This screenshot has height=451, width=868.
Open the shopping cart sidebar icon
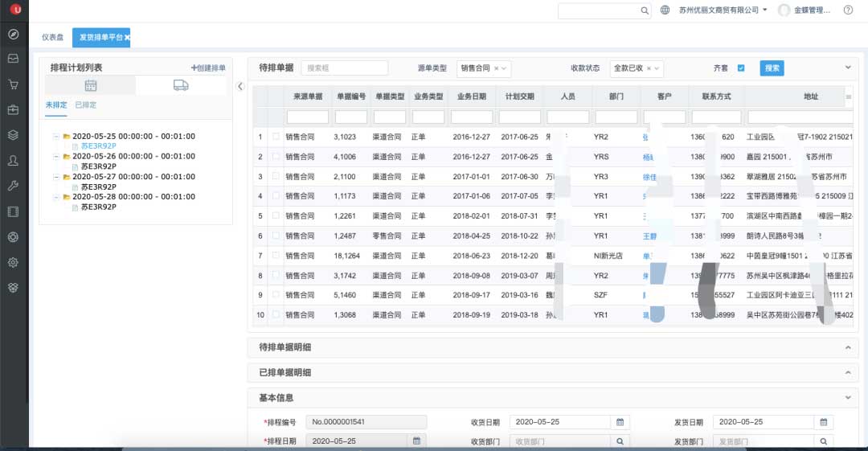pos(14,84)
